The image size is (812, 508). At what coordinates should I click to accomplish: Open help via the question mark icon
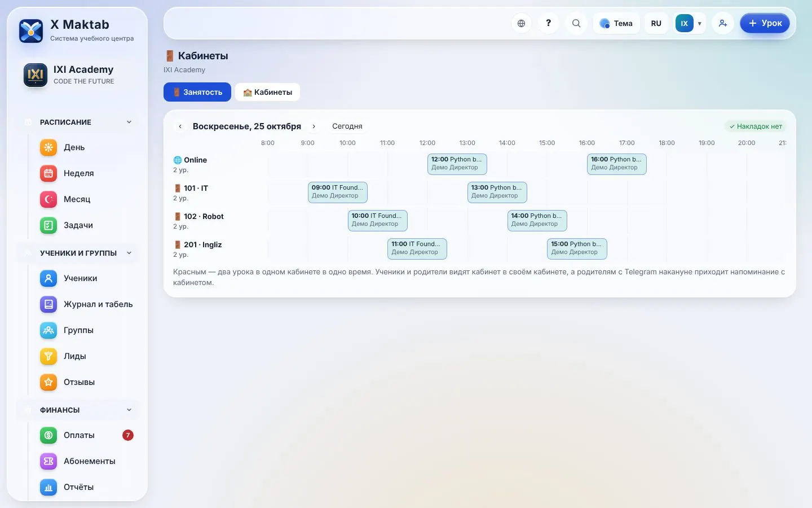point(548,23)
